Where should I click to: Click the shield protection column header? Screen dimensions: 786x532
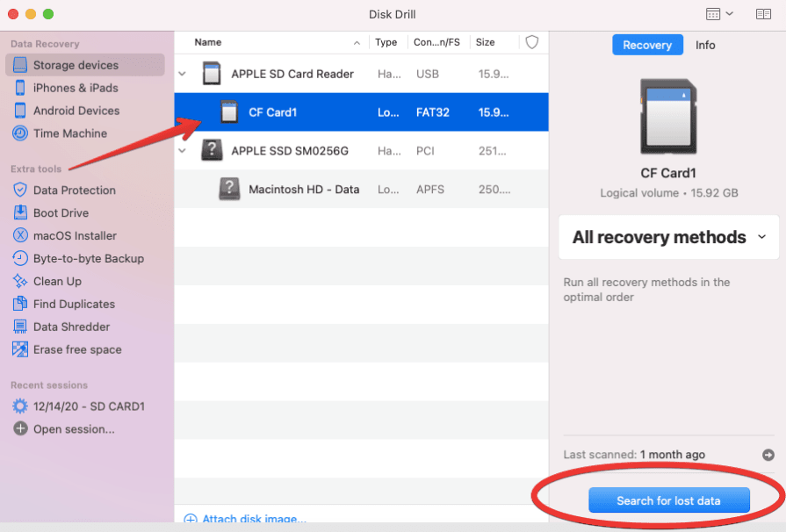coord(531,42)
